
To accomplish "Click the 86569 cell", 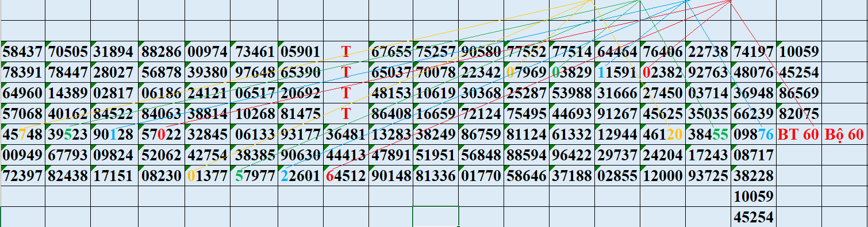I will pos(799,93).
